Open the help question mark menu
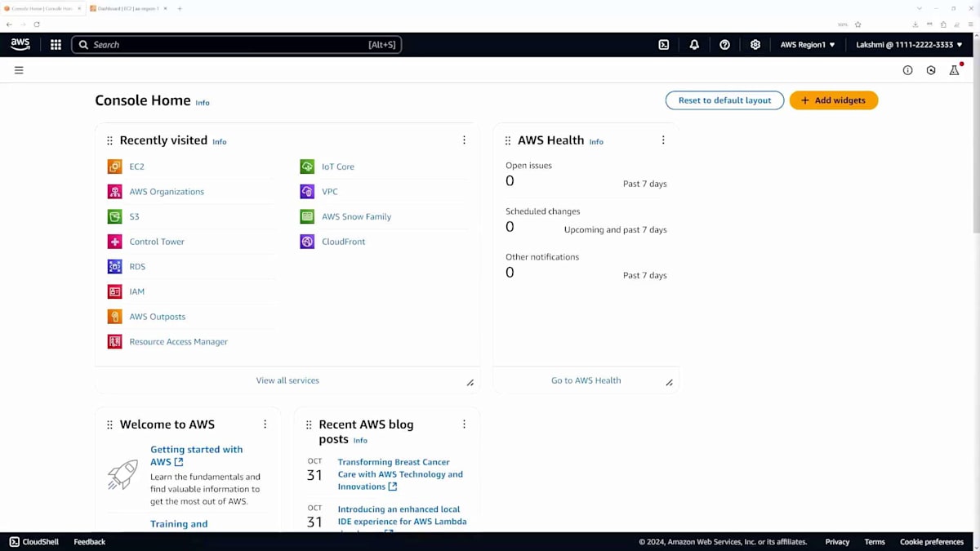980x551 pixels. (724, 45)
